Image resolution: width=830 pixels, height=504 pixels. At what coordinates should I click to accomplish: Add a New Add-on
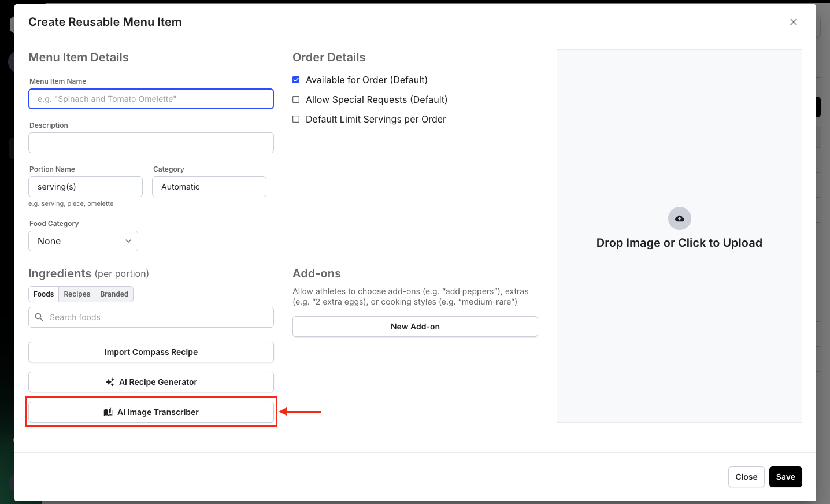pos(415,327)
